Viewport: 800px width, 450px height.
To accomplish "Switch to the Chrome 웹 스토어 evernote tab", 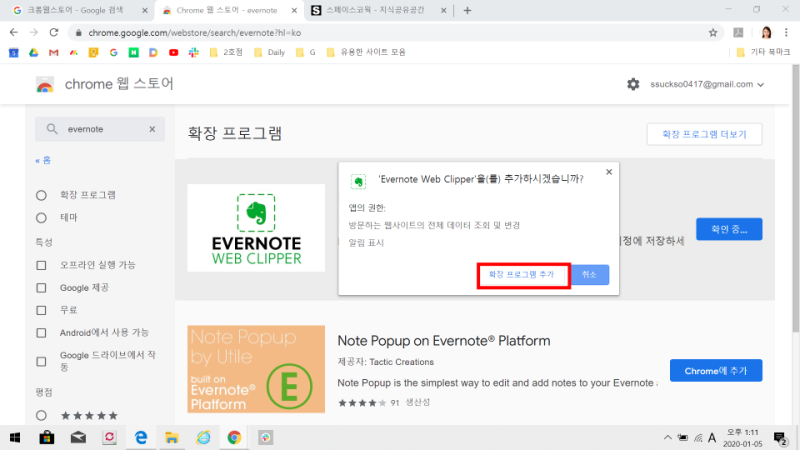I will pyautogui.click(x=227, y=10).
